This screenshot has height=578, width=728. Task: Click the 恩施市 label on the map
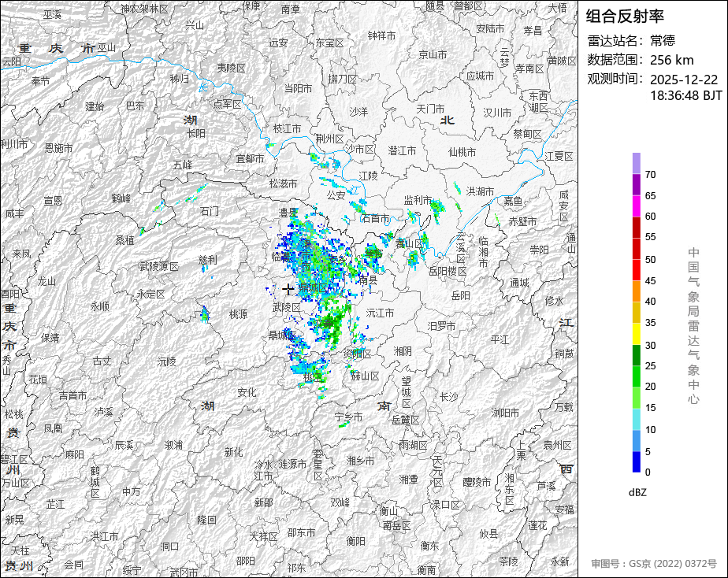point(58,149)
